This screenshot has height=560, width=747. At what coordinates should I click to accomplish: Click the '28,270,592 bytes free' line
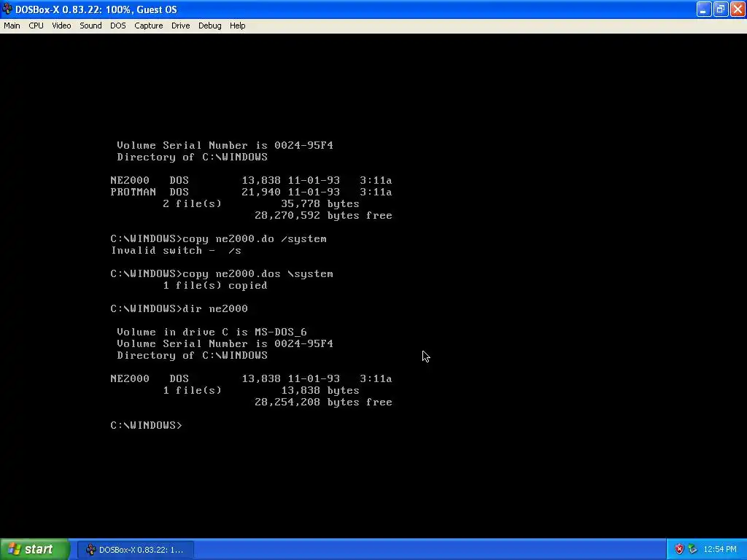(323, 215)
